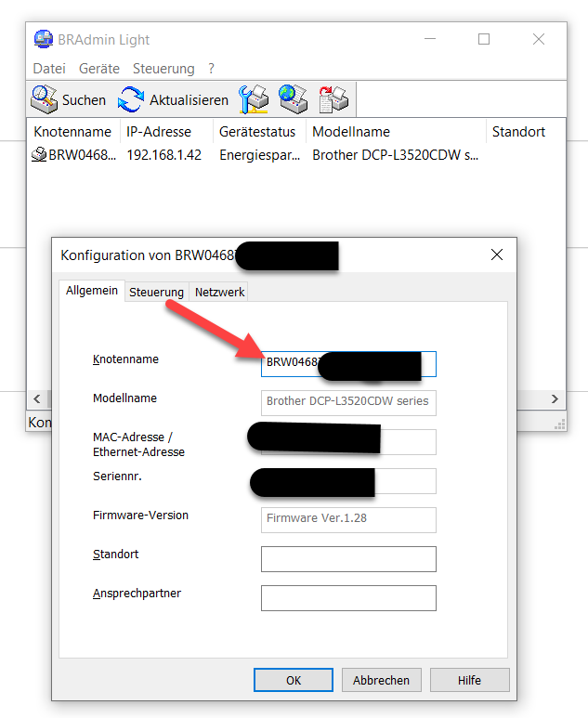Click the Standort input field
Viewport: 588px width, 718px height.
(x=348, y=558)
